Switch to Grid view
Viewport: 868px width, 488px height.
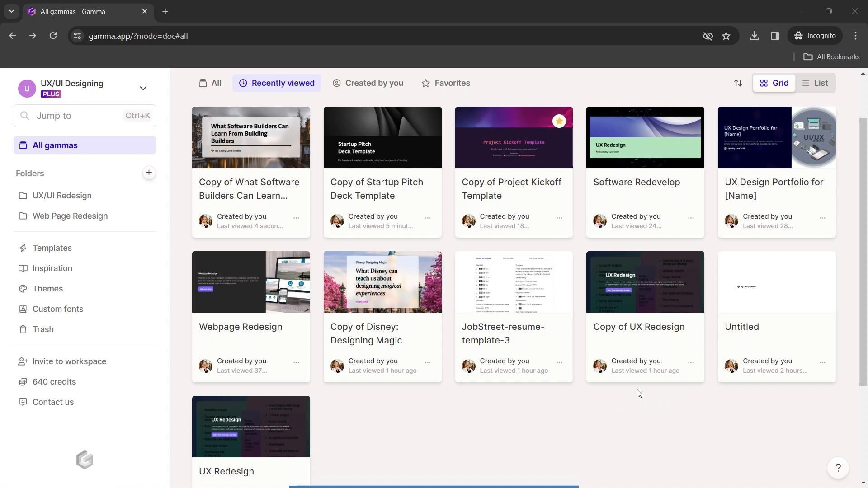774,83
